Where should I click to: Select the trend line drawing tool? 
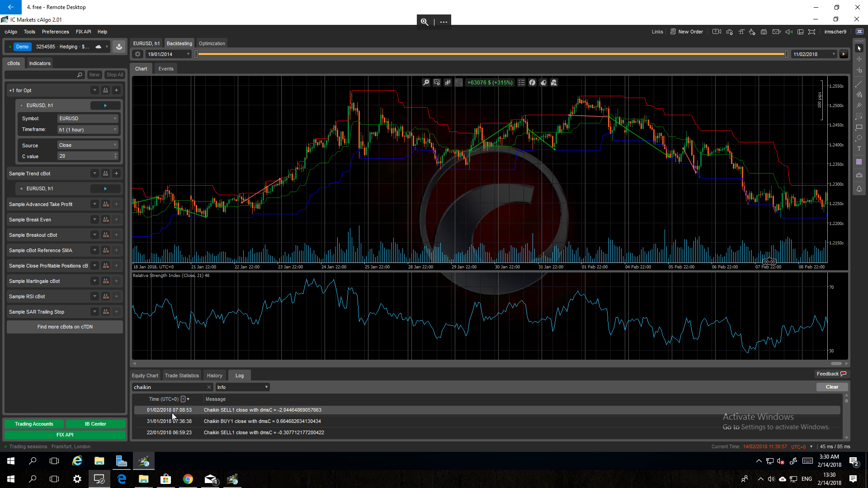pos(859,84)
